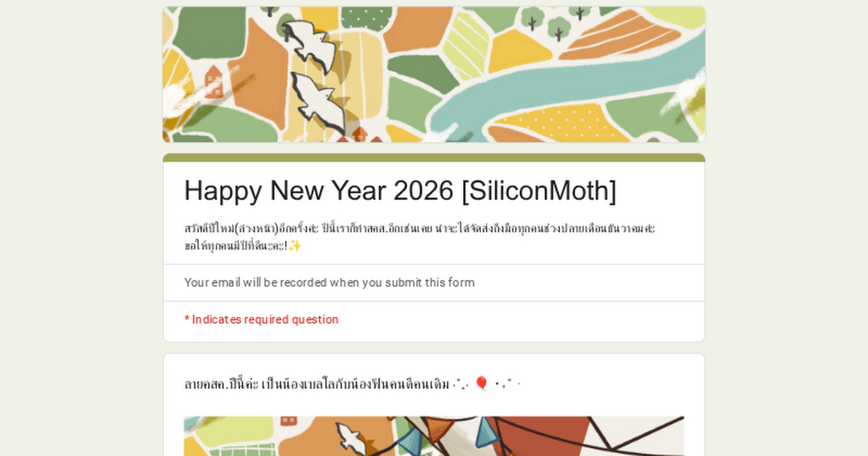Click the lower white bird in banner
Image resolution: width=868 pixels, height=456 pixels.
pyautogui.click(x=318, y=101)
